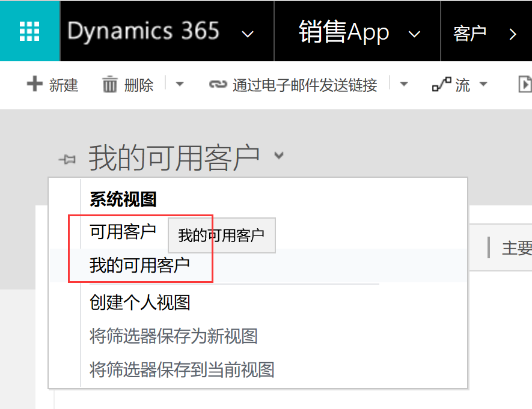532x409 pixels.
Task: Expand the 流 dropdown arrow
Action: click(483, 84)
